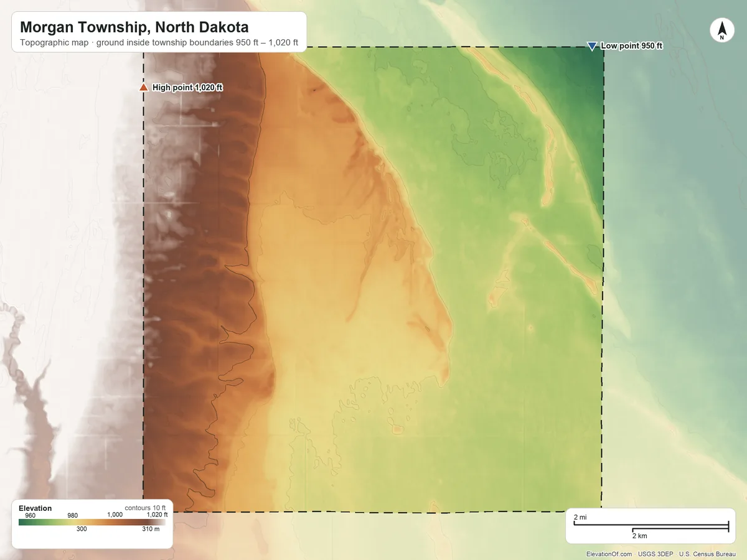This screenshot has width=747, height=560.
Task: Click the topographic map subtitle text
Action: click(159, 44)
